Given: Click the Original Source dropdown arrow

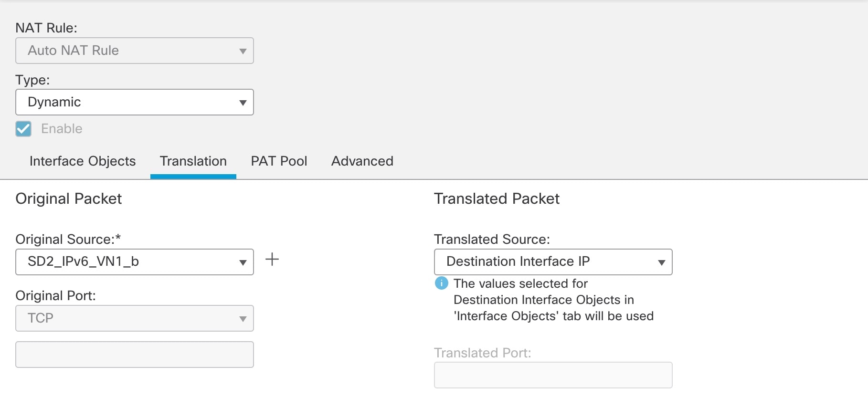Looking at the screenshot, I should click(x=243, y=262).
